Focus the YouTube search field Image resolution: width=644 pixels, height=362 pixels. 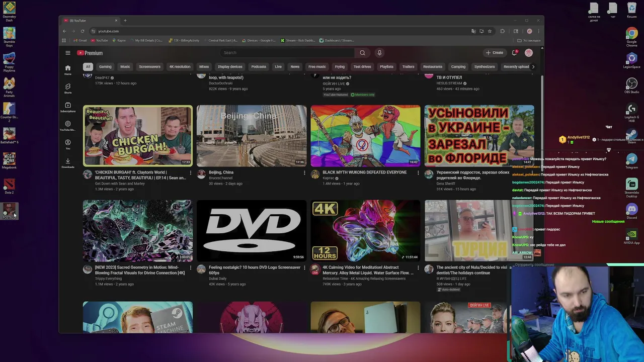287,53
